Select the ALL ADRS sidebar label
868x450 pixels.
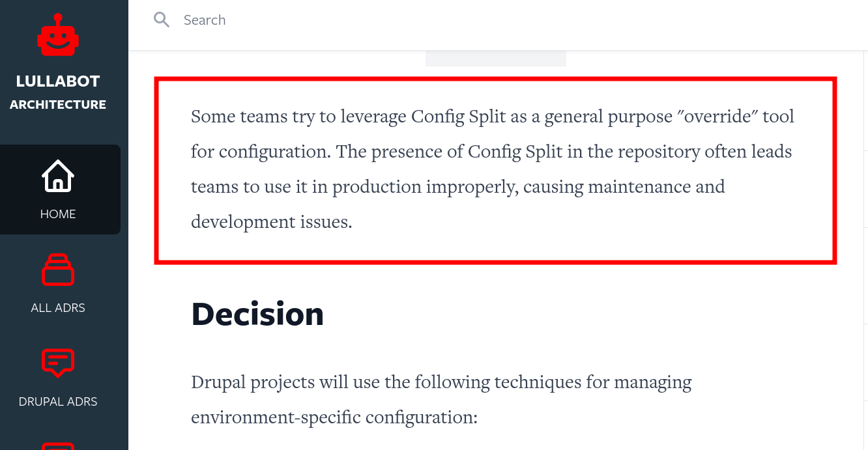click(x=58, y=307)
